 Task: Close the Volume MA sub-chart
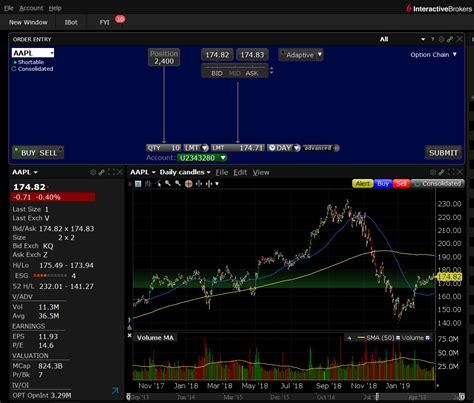click(130, 336)
